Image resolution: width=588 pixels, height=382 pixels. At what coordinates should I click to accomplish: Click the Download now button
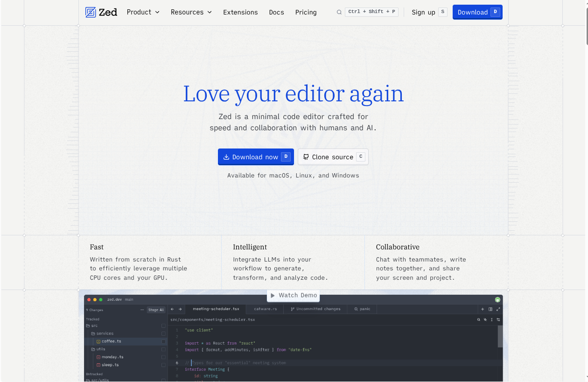click(255, 157)
